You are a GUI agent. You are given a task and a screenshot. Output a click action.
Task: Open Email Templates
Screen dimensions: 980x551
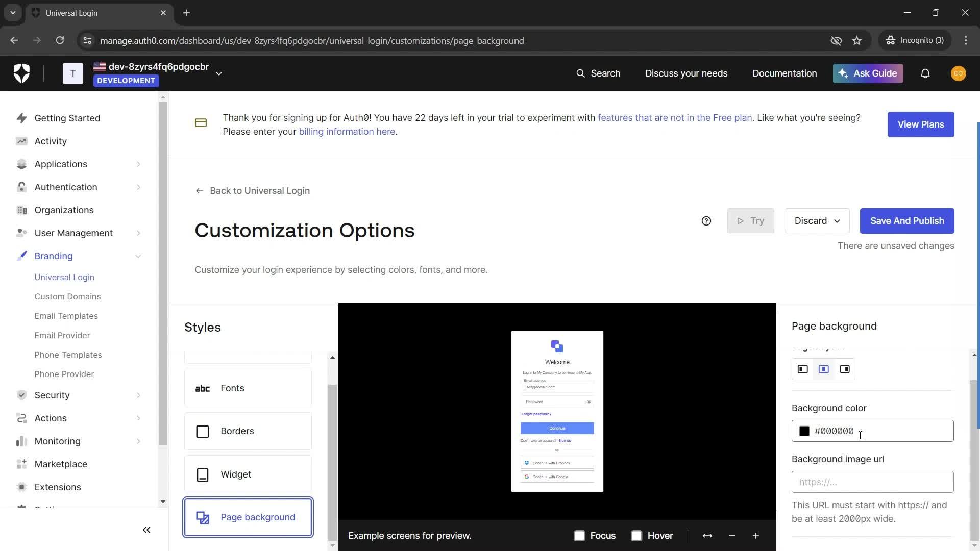click(x=66, y=316)
